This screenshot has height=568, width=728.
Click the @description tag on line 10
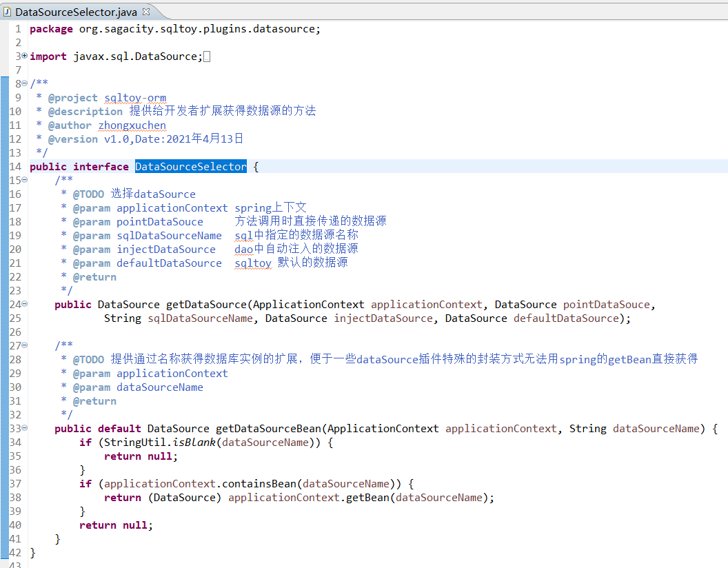point(85,112)
